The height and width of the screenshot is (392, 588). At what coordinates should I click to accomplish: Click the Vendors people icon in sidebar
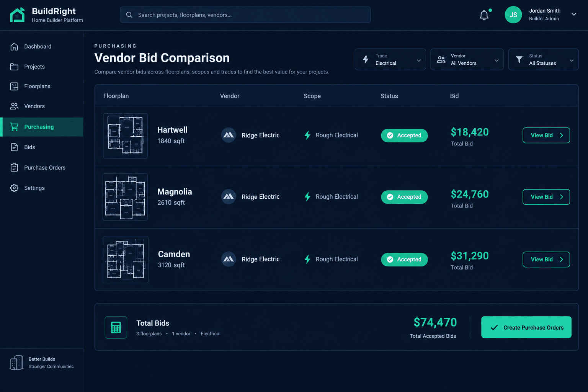pyautogui.click(x=14, y=106)
